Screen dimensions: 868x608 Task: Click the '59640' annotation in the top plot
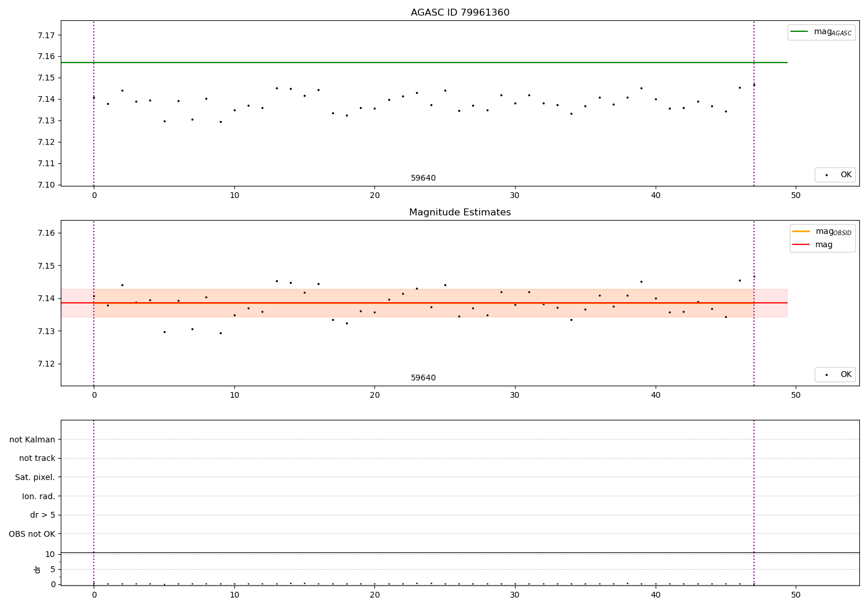coord(424,178)
